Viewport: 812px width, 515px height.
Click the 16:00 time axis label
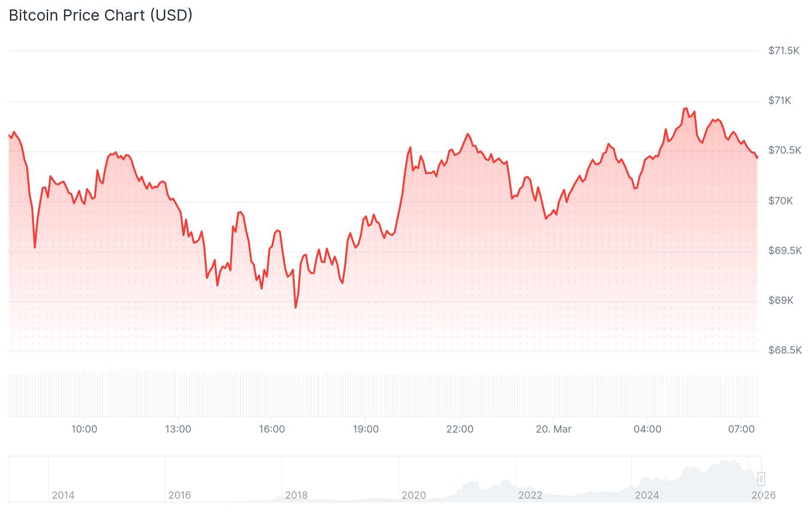click(272, 429)
